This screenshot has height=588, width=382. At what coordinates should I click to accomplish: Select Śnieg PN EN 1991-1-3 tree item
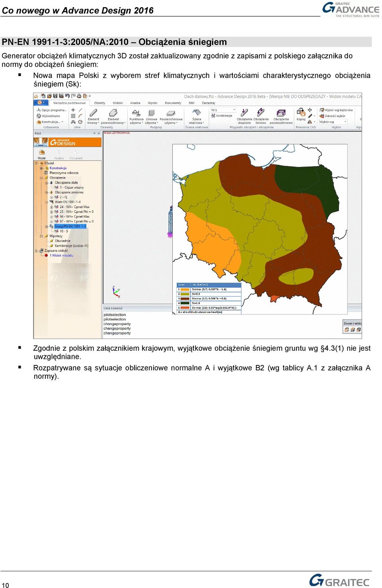pyautogui.click(x=70, y=226)
